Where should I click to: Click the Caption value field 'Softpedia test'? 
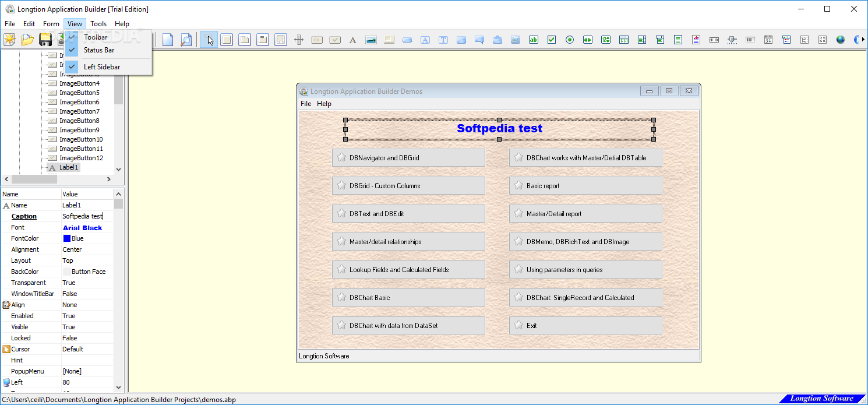(x=87, y=216)
